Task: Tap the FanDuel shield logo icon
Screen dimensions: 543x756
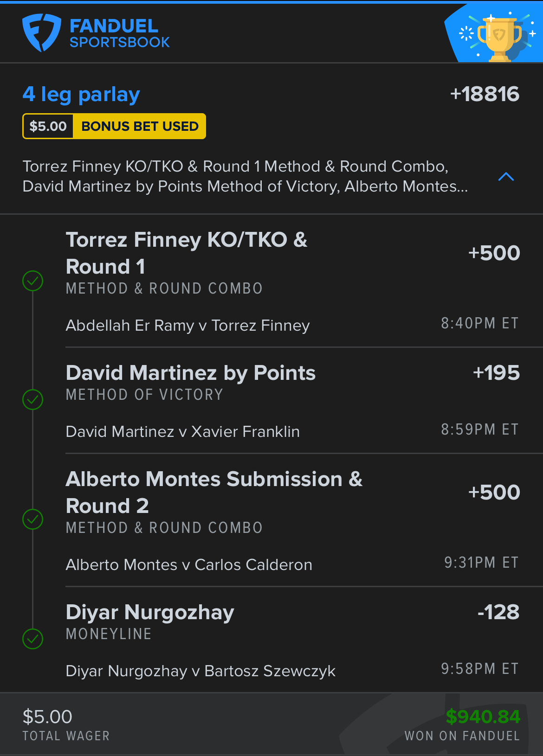Action: click(41, 32)
